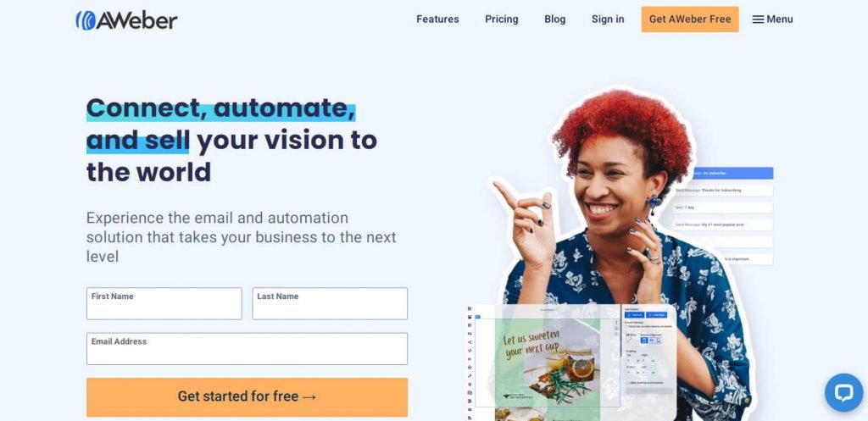This screenshot has height=421, width=868.
Task: Open the Pricing page
Action: point(502,19)
